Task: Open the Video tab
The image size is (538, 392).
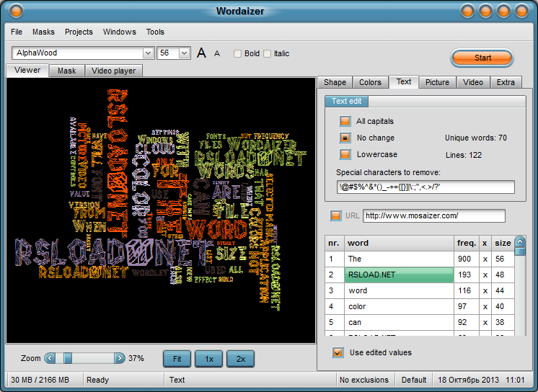Action: click(473, 82)
